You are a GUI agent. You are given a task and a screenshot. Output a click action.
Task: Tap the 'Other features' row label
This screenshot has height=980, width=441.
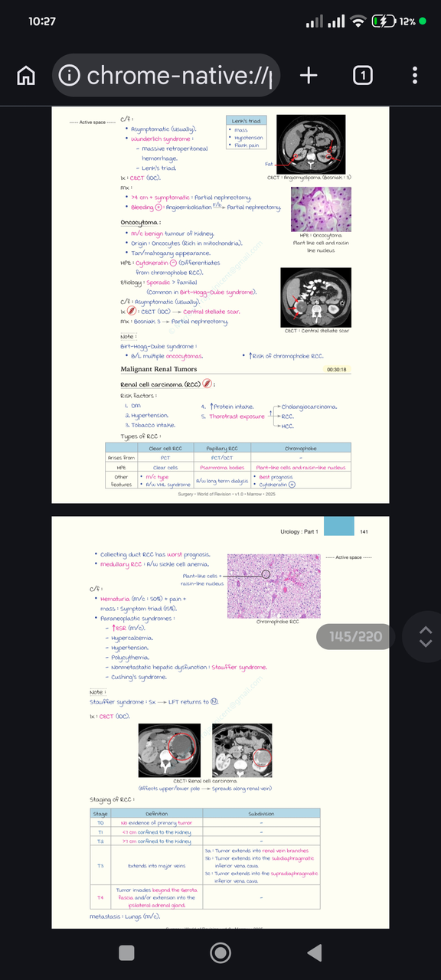(x=121, y=481)
